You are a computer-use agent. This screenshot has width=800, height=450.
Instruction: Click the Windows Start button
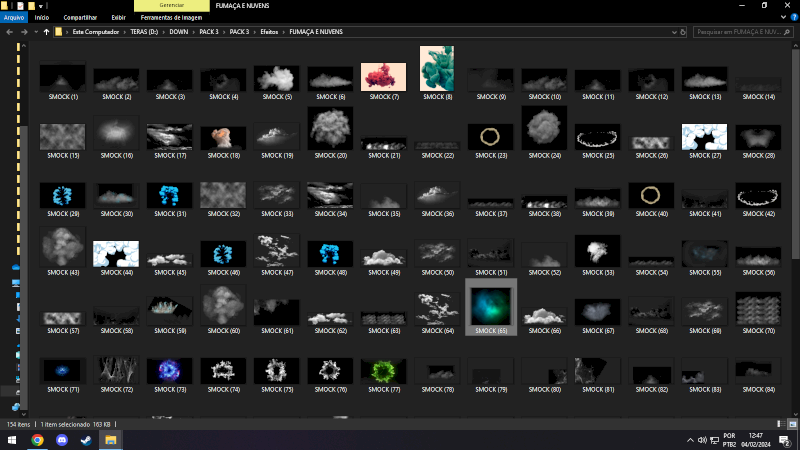coord(12,439)
